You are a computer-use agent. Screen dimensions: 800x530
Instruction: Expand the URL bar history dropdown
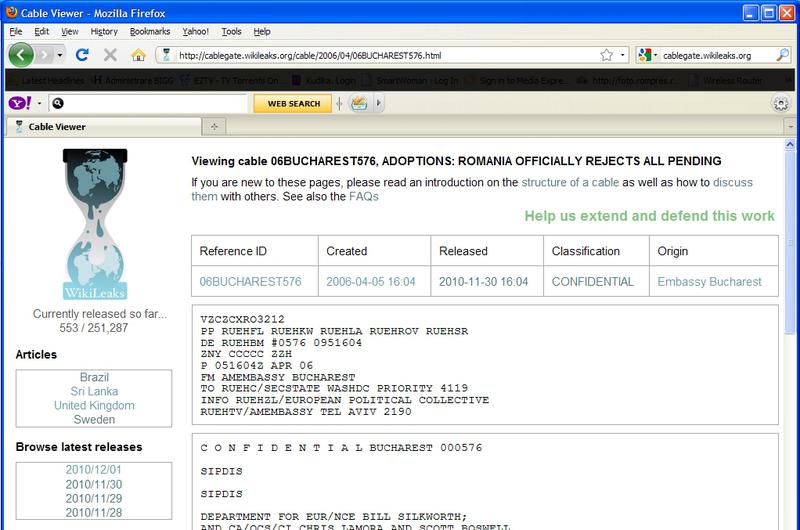point(622,55)
